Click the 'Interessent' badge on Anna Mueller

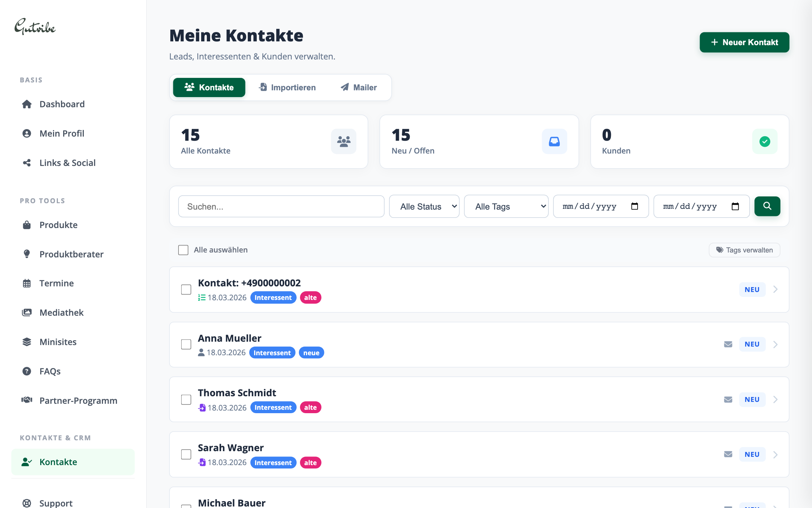click(272, 353)
